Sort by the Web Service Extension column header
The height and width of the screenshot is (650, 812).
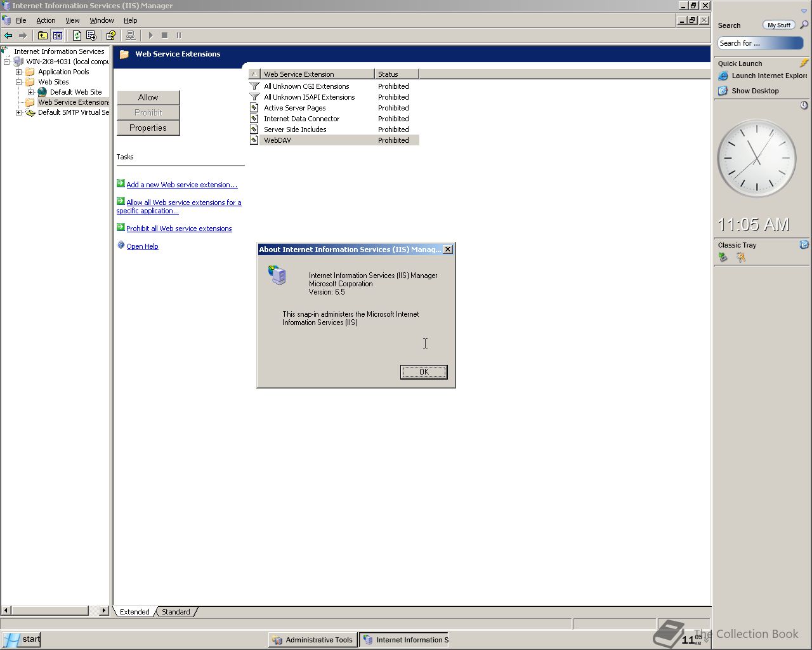pos(317,74)
